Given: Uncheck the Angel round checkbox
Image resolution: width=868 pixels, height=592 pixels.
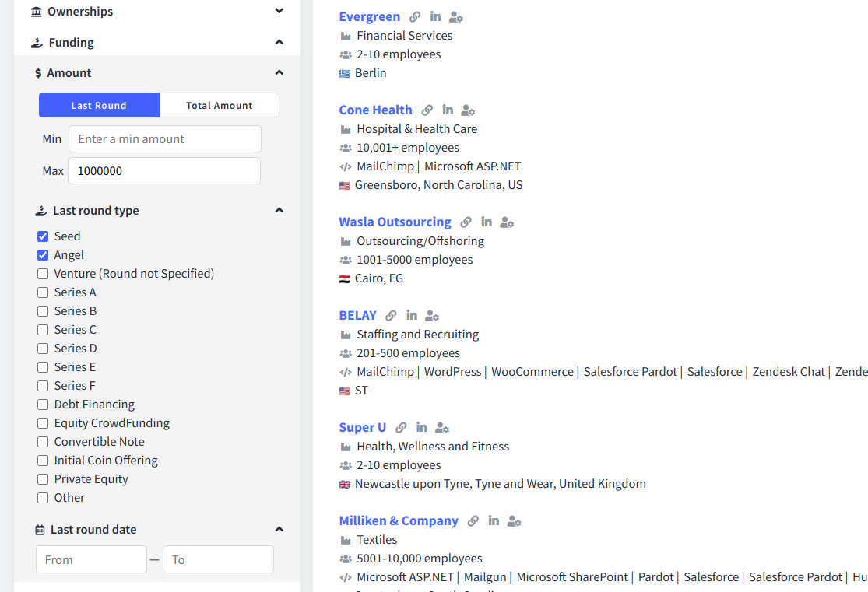Looking at the screenshot, I should [42, 254].
